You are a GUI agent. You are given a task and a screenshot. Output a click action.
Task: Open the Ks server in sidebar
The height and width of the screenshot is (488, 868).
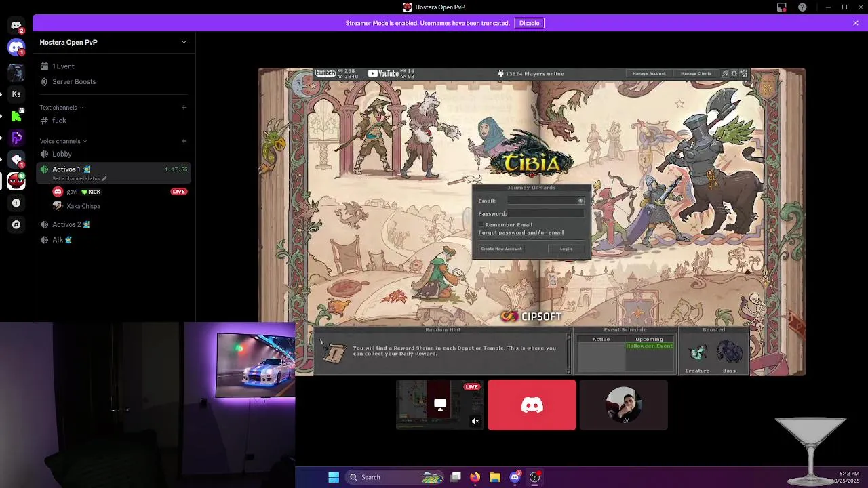(16, 94)
